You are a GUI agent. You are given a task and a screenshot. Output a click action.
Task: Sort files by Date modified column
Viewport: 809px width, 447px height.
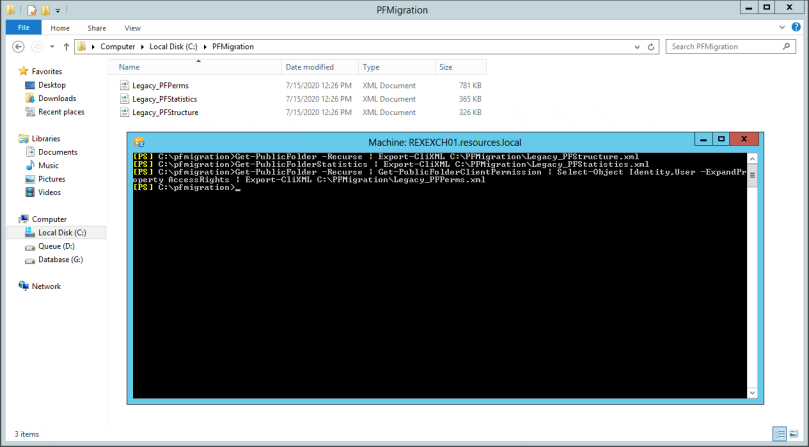point(310,67)
